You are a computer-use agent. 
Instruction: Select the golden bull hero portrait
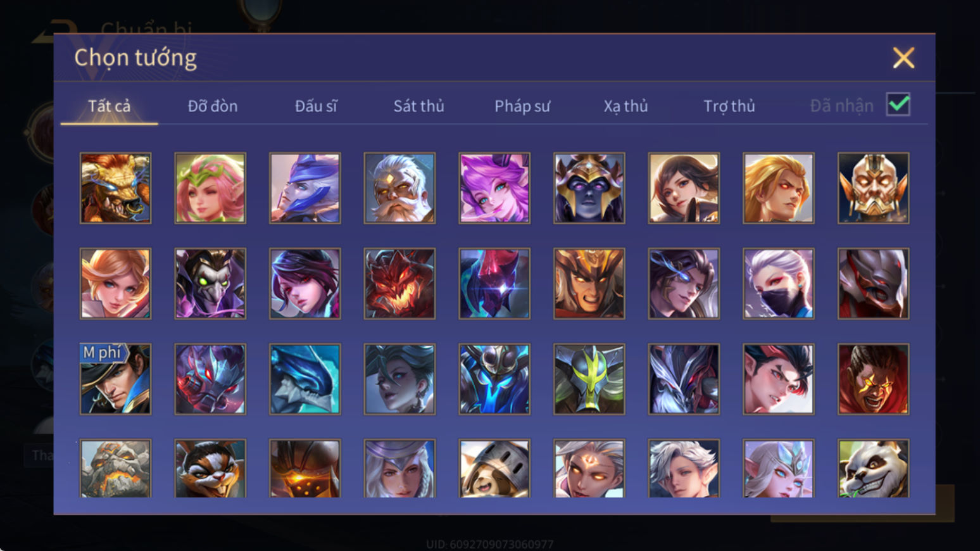115,188
